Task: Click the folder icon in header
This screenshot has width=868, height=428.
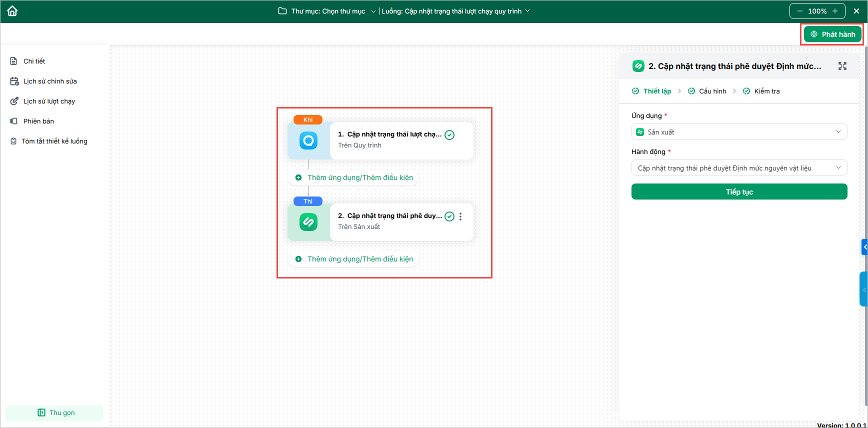Action: tap(282, 11)
